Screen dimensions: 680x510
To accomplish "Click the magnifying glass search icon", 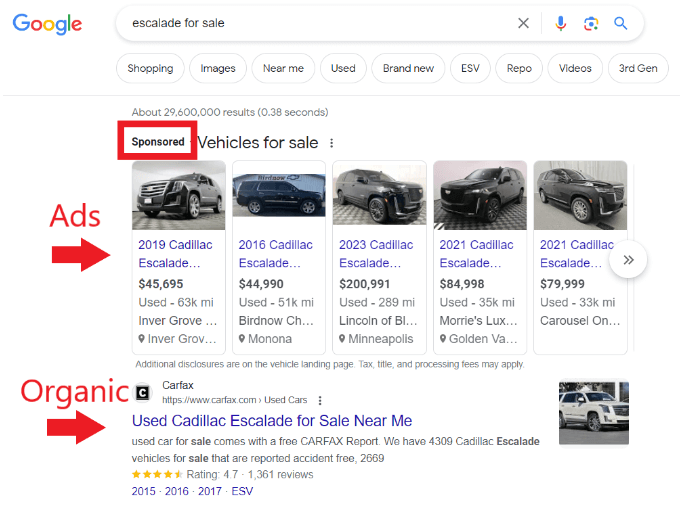I will pos(621,23).
